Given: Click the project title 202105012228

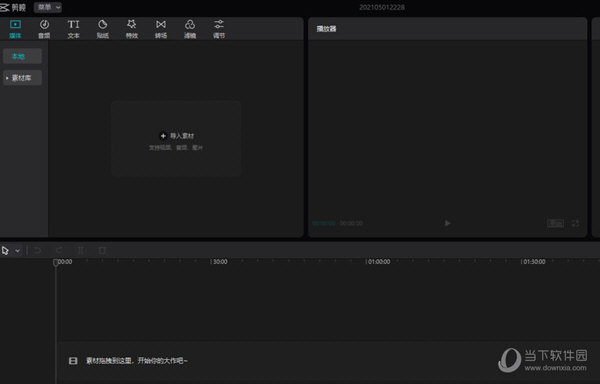Looking at the screenshot, I should click(382, 7).
